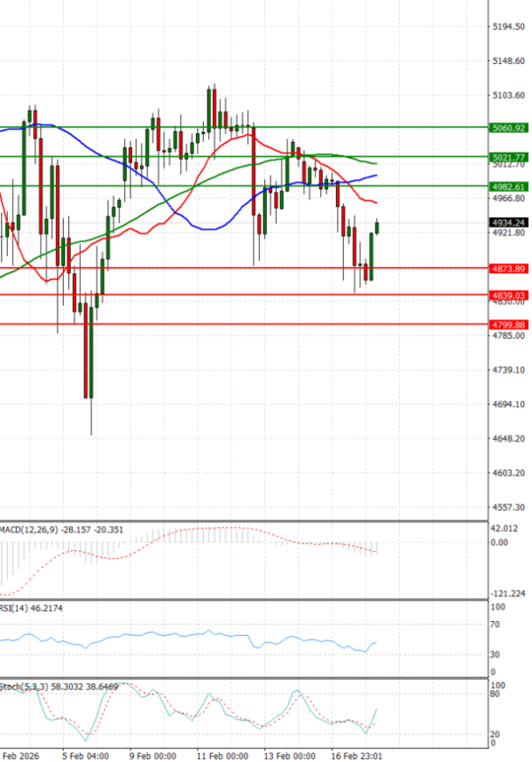The image size is (532, 762).
Task: Click the 5 Feb 04:00 date label
Action: pos(86,756)
